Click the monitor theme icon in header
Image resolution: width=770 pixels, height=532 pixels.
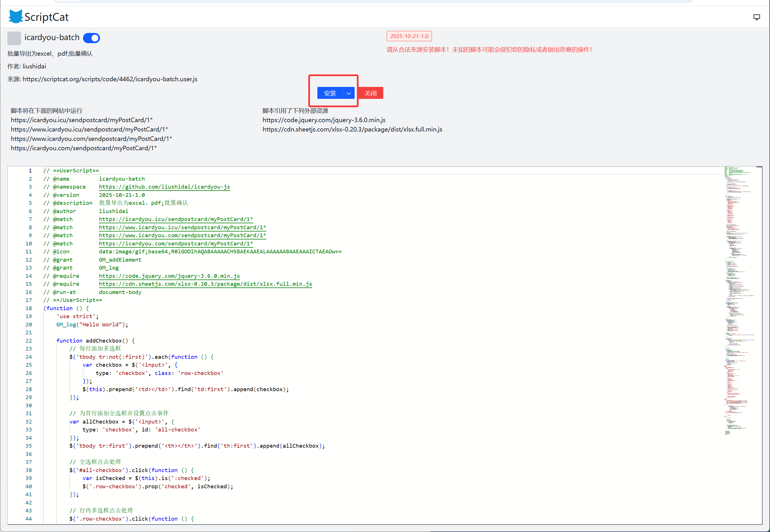click(x=757, y=17)
